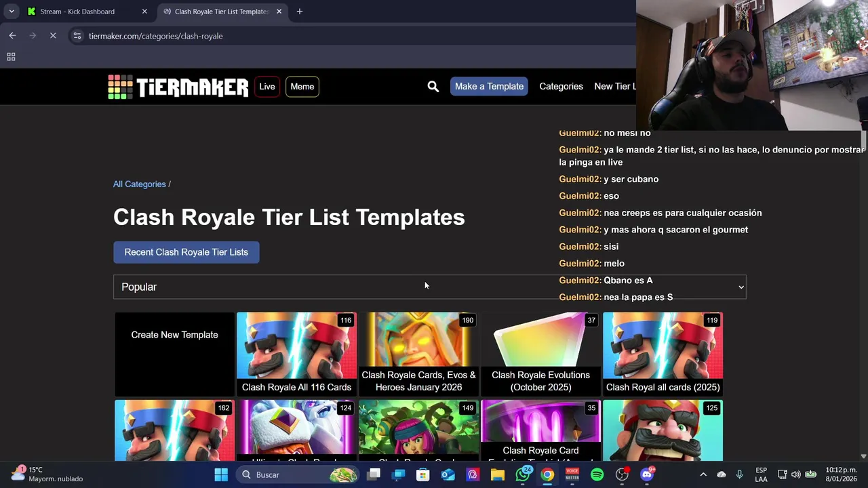Open the Popular sort dropdown

point(430,287)
